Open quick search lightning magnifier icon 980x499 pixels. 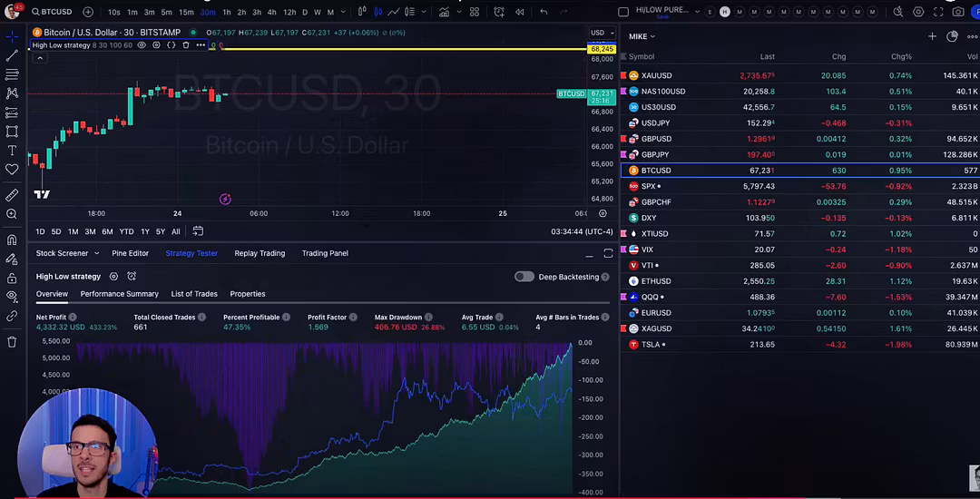pyautogui.click(x=898, y=12)
